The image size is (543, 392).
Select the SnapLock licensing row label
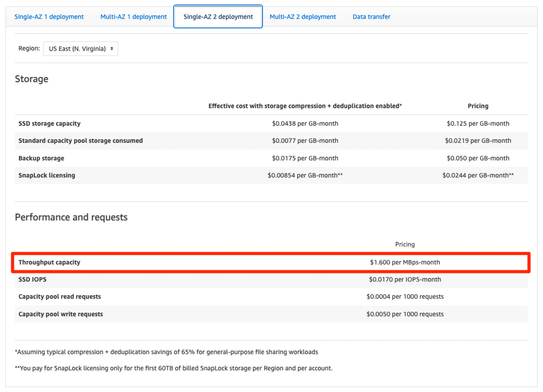(x=47, y=175)
